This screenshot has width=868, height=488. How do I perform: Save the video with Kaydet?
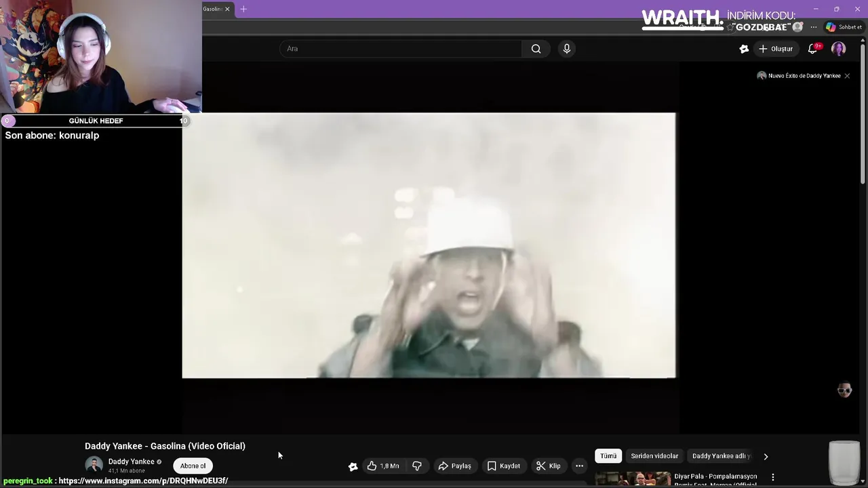[x=503, y=466]
